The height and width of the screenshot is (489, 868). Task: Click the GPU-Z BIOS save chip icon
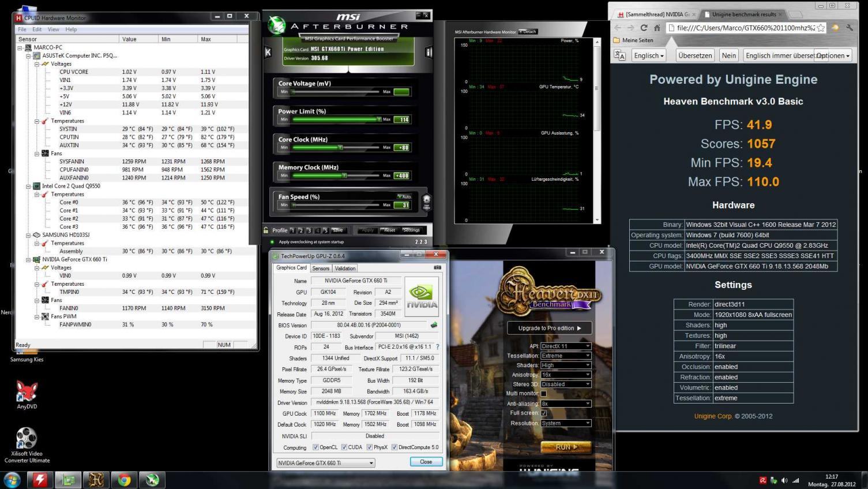click(x=434, y=325)
